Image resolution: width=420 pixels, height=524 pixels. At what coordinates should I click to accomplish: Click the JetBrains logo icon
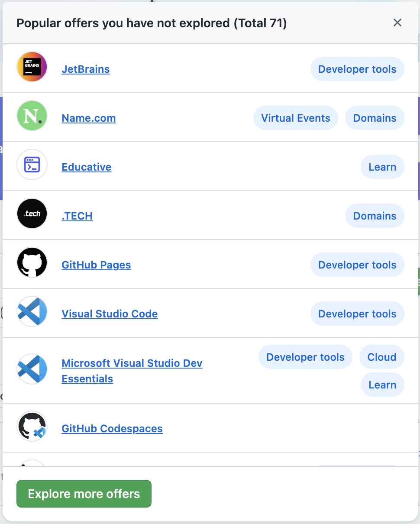32,67
